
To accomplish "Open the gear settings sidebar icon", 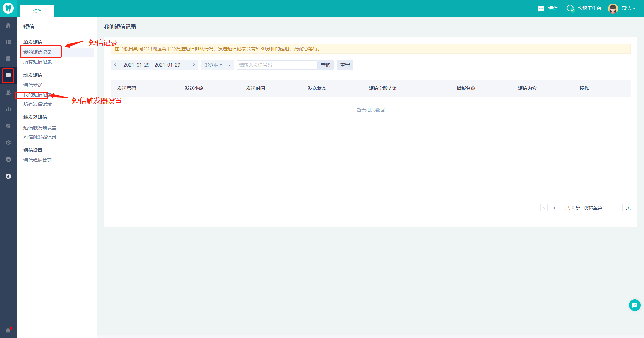I will [x=8, y=143].
